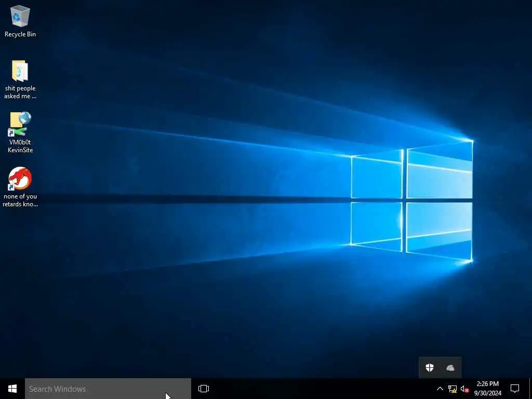Open the network status tray icon
Screen dimensions: 532x399
point(453,389)
